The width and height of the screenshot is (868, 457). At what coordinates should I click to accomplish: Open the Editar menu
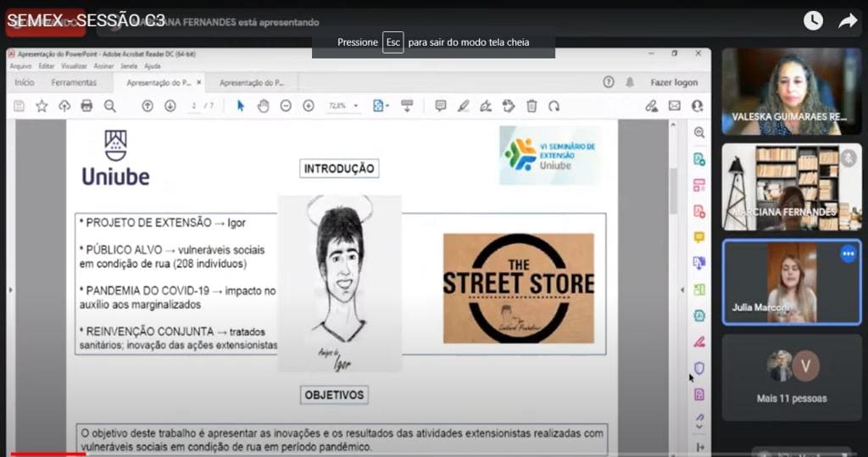coord(46,66)
